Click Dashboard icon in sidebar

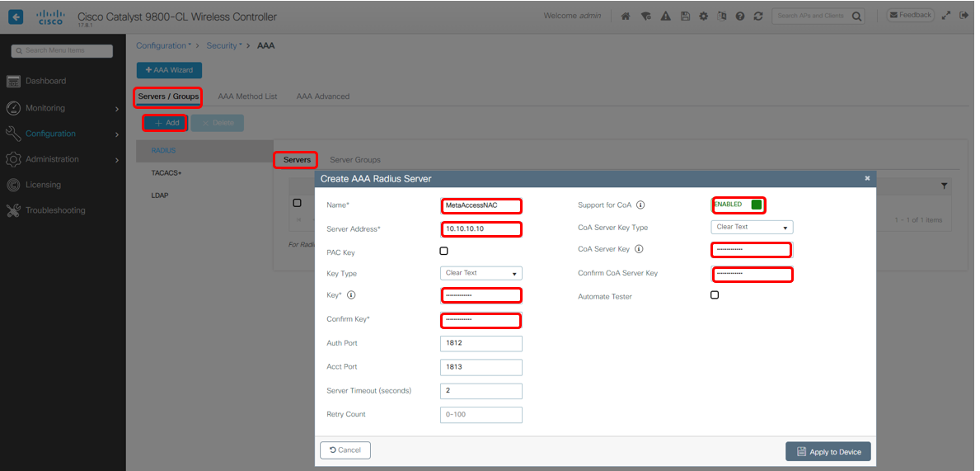(13, 82)
